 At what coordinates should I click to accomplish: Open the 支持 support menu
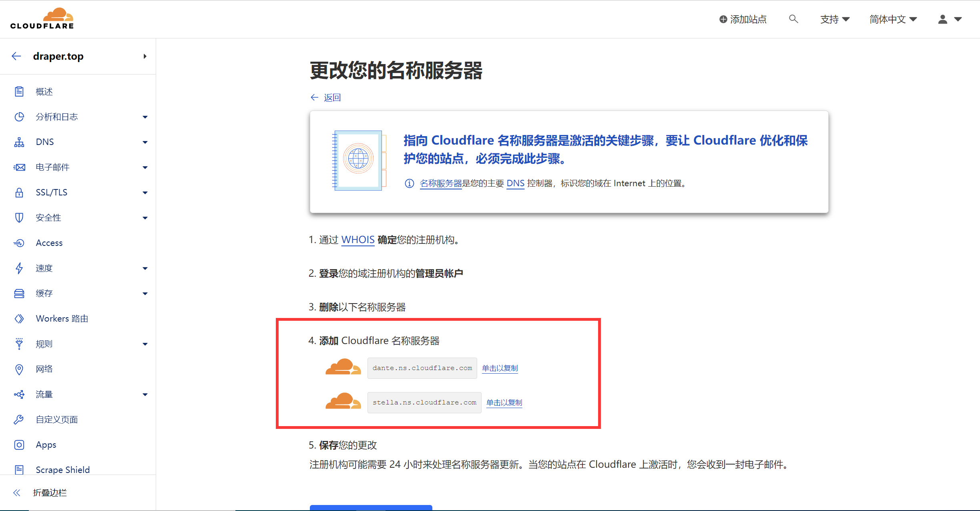835,19
